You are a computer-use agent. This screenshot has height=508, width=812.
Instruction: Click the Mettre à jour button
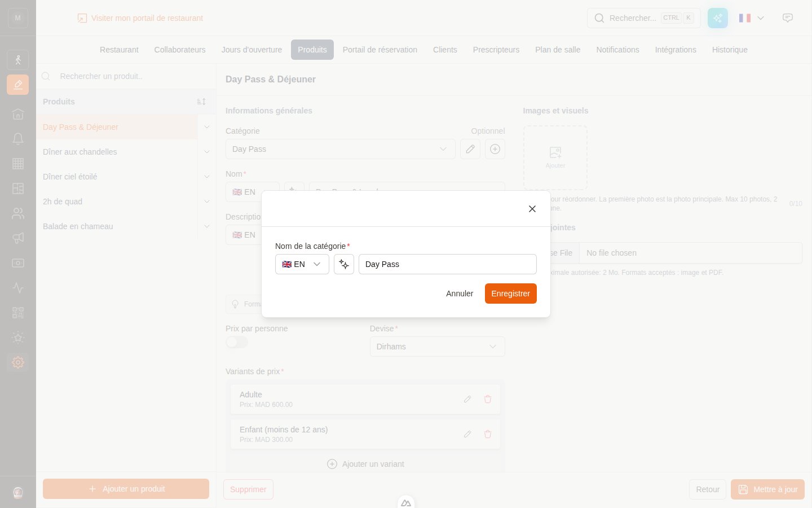pos(767,489)
